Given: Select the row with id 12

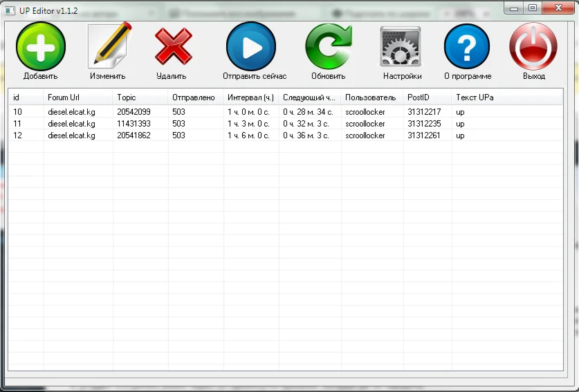Looking at the screenshot, I should click(286, 136).
